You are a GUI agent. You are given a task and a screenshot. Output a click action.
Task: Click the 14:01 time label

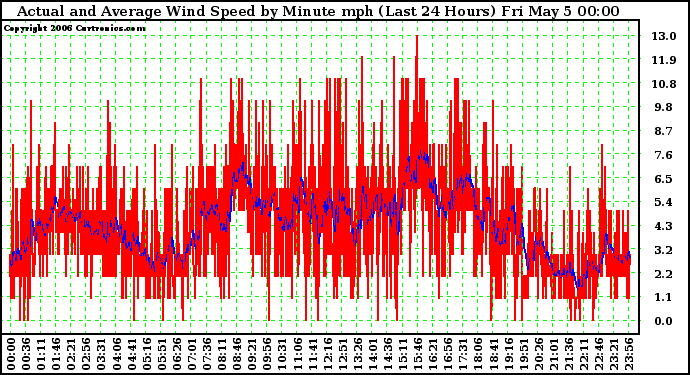point(373,354)
